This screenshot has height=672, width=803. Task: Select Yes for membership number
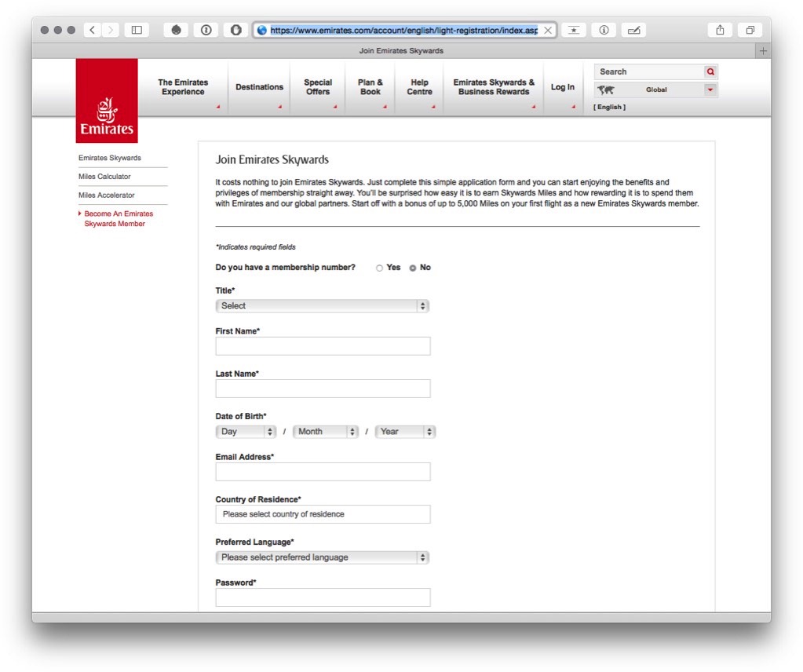[x=379, y=268]
